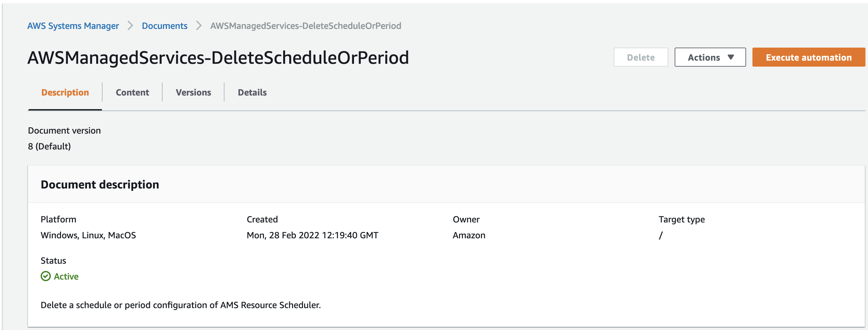Click the breadcrumb chevron after Documents

pos(199,25)
